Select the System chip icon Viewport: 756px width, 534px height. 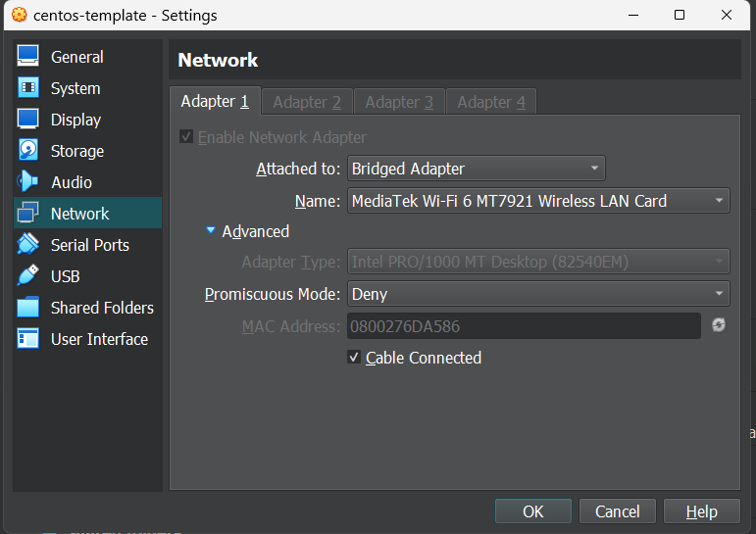click(x=28, y=88)
